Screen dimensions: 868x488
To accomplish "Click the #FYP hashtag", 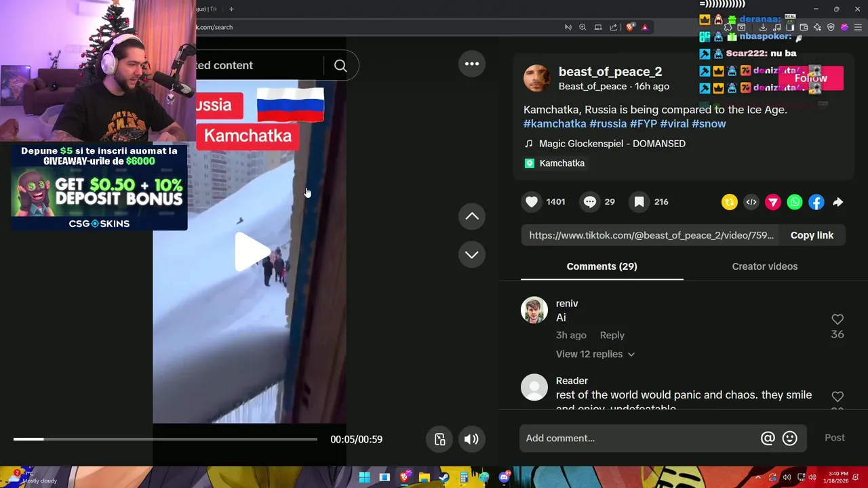I will tap(643, 124).
